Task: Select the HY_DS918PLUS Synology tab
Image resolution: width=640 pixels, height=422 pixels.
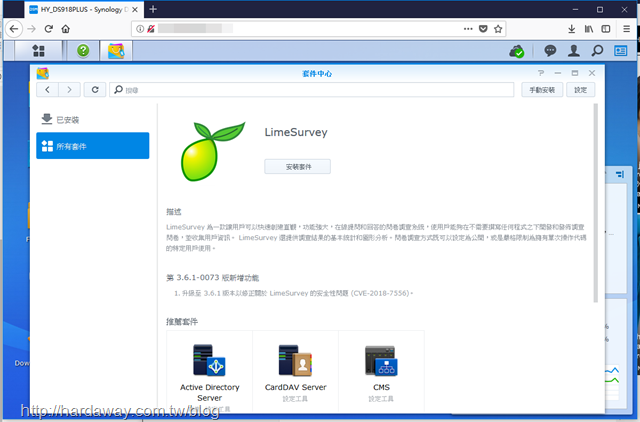Action: pyautogui.click(x=84, y=9)
